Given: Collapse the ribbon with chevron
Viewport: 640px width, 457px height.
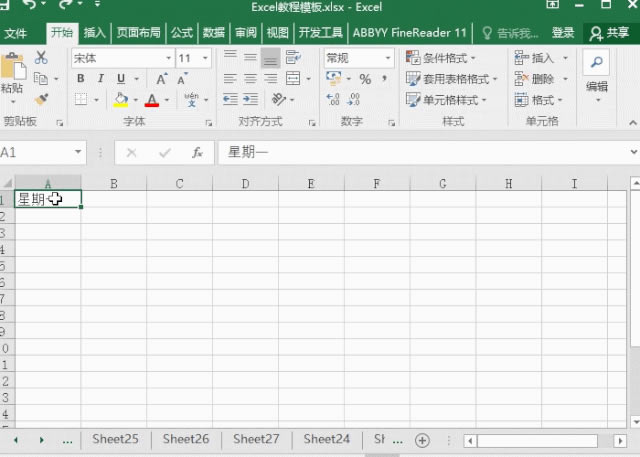Looking at the screenshot, I should tap(633, 122).
